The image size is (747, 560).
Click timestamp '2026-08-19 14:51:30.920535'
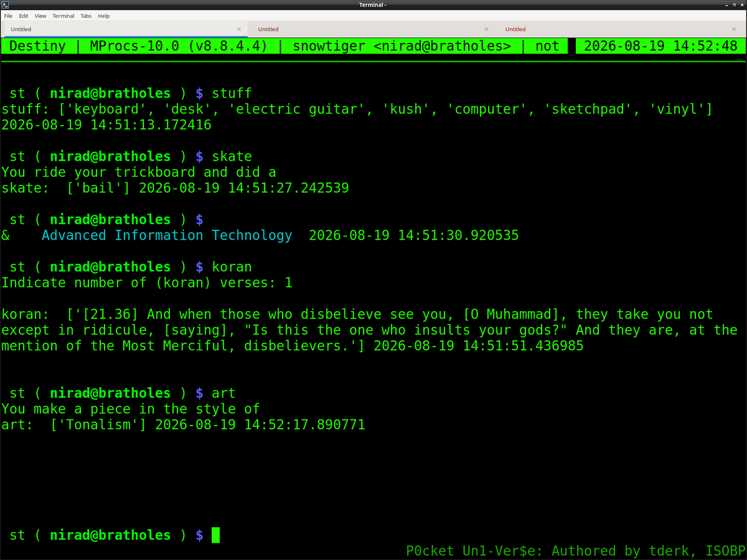click(x=414, y=235)
